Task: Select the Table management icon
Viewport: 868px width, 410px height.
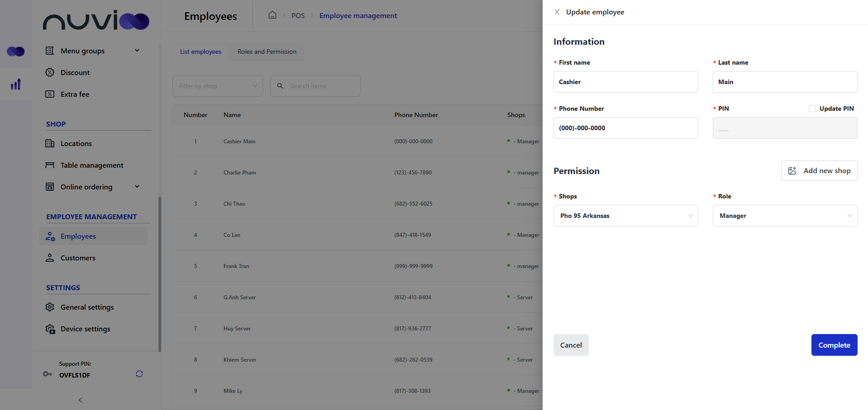Action: tap(50, 165)
